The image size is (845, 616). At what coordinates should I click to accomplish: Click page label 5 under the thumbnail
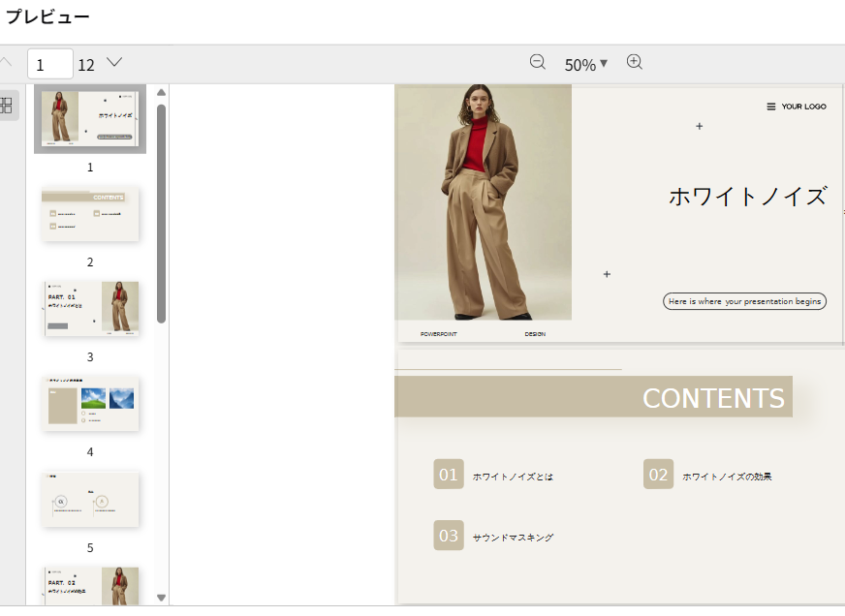pyautogui.click(x=90, y=547)
